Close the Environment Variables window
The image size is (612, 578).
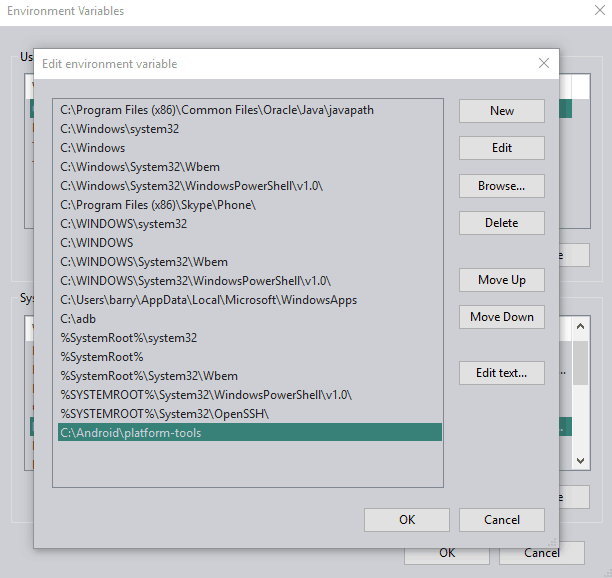click(x=600, y=10)
